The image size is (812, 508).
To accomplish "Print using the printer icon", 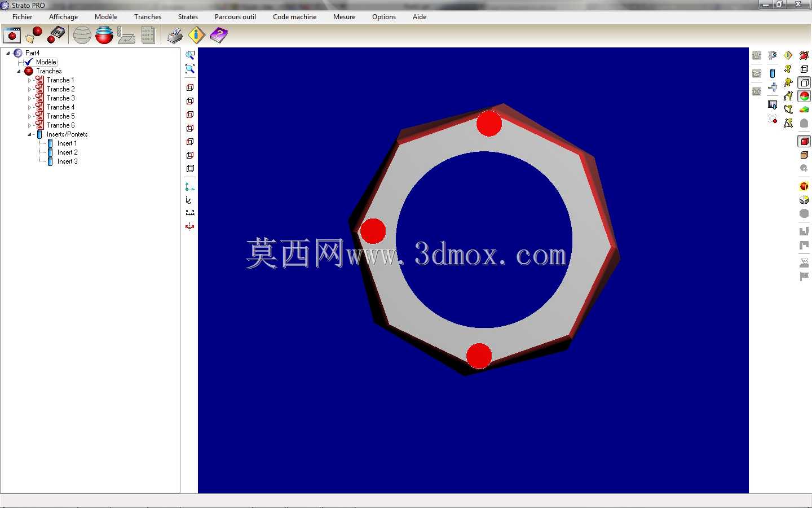I will (x=175, y=35).
